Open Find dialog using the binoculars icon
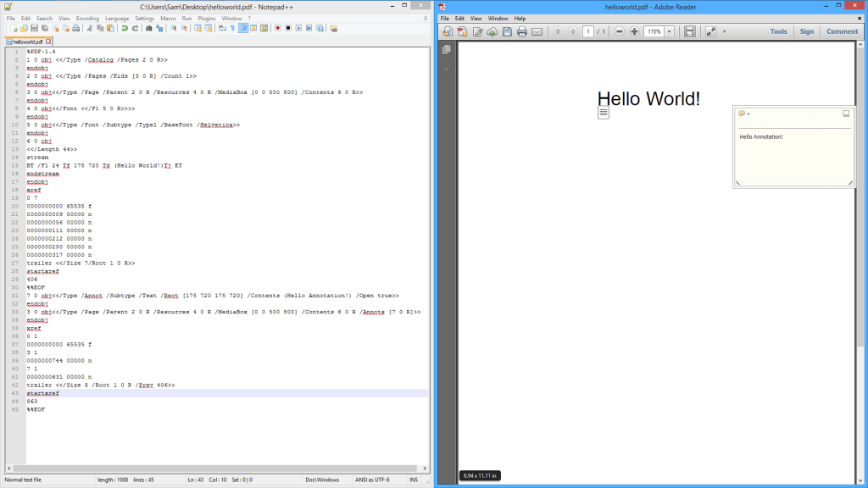This screenshot has height=488, width=868. point(148,30)
